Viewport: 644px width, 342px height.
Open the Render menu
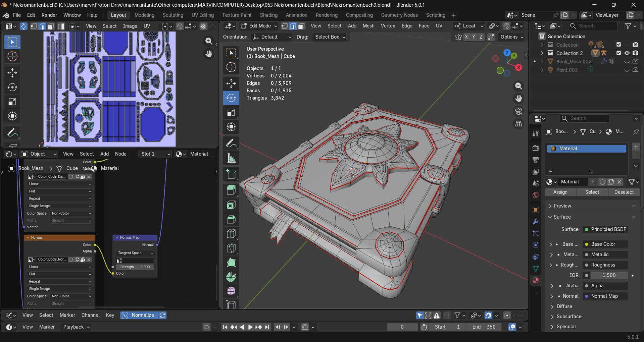(49, 15)
